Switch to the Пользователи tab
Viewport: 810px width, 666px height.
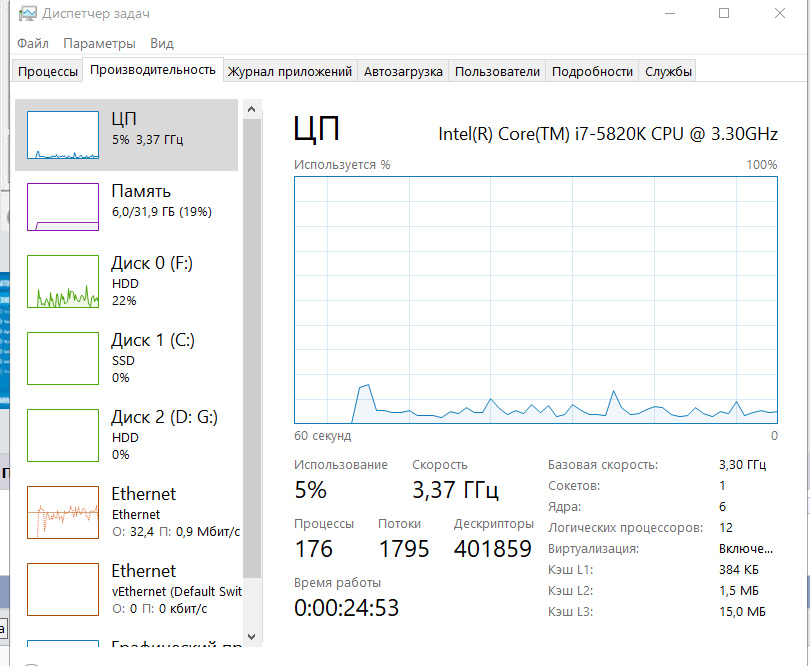point(497,71)
